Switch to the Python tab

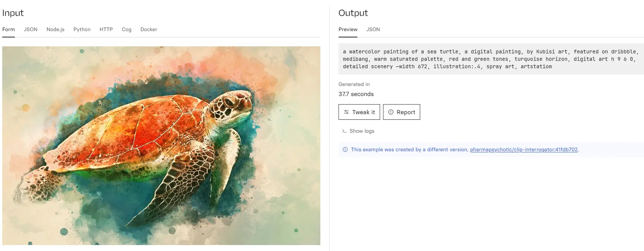[x=82, y=29]
